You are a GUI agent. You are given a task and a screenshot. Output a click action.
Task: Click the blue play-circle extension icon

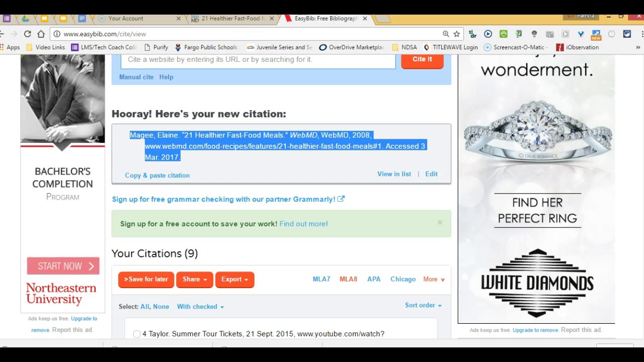(x=488, y=34)
